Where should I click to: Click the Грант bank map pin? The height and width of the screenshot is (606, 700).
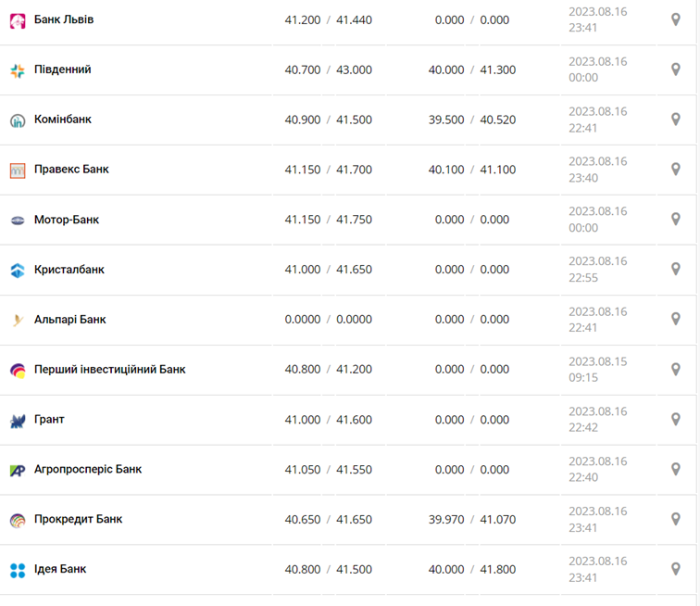click(x=676, y=420)
